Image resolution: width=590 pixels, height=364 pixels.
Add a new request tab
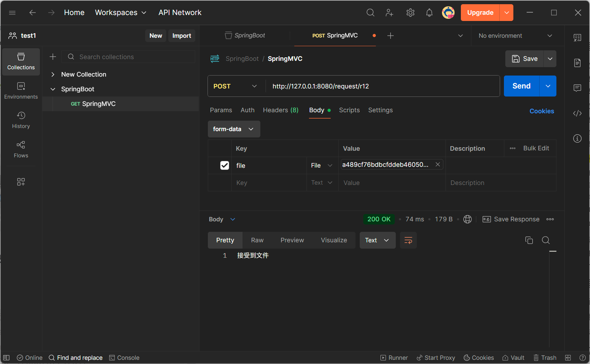(x=391, y=36)
